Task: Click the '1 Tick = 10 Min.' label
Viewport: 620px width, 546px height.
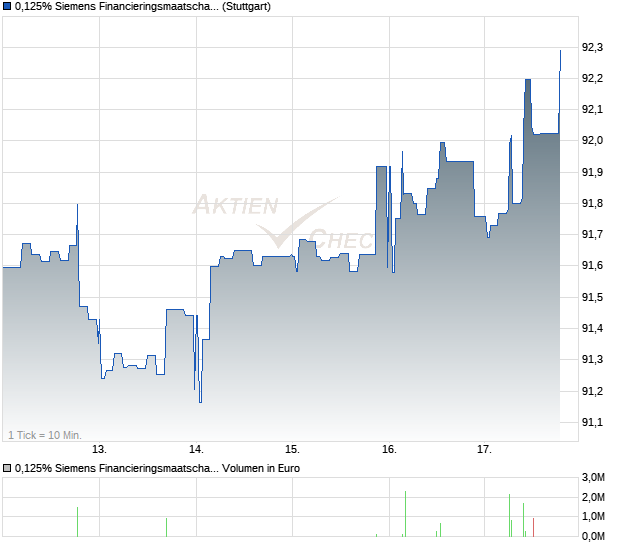Action: (x=45, y=435)
